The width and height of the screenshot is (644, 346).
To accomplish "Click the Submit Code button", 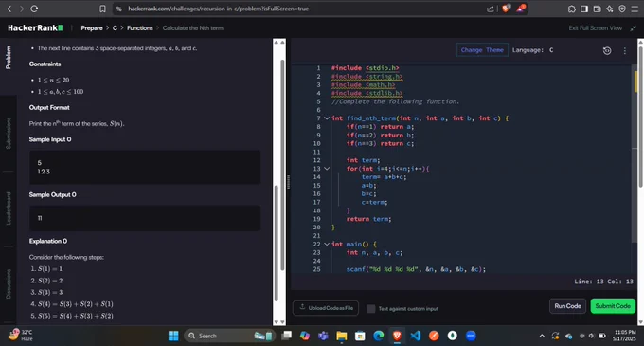I will pyautogui.click(x=613, y=306).
